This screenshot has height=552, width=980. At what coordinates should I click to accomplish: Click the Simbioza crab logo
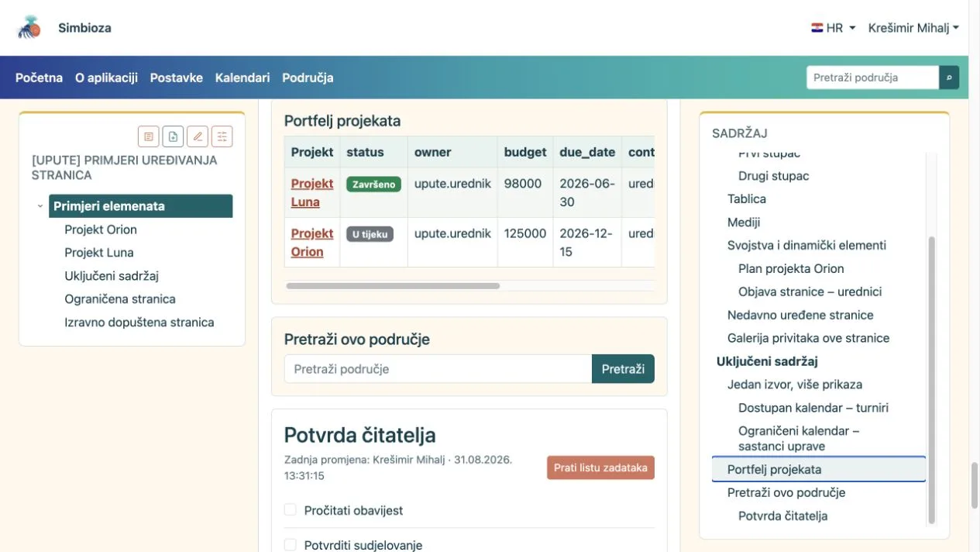29,27
